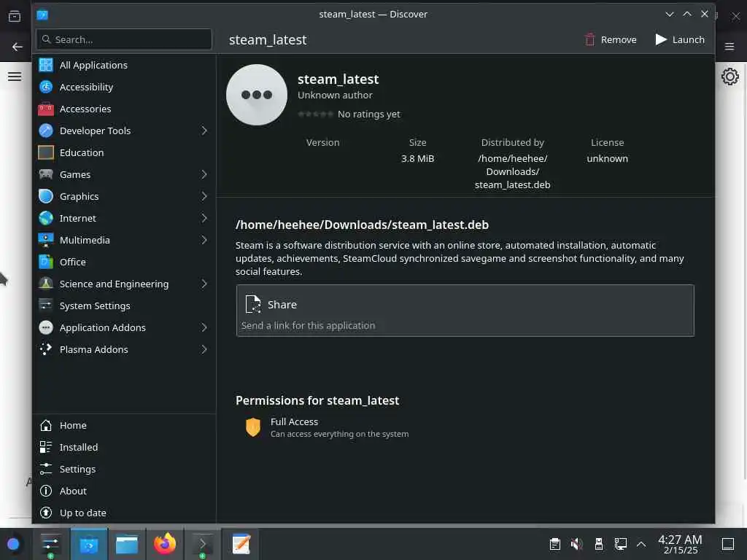
Task: Open the Office category label
Action: pyautogui.click(x=72, y=262)
